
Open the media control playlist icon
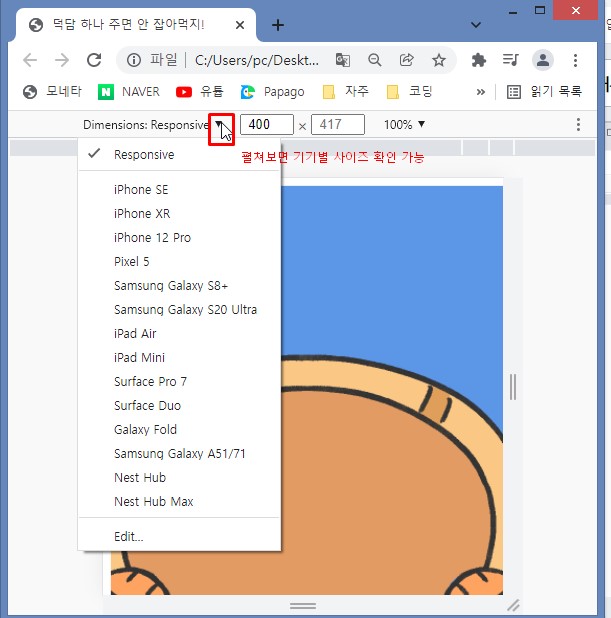[510, 60]
